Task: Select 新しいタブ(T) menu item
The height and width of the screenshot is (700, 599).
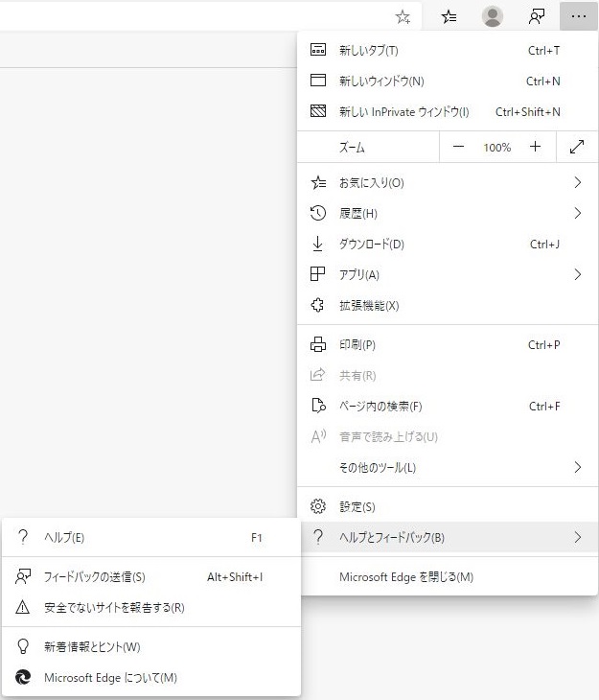Action: click(448, 50)
